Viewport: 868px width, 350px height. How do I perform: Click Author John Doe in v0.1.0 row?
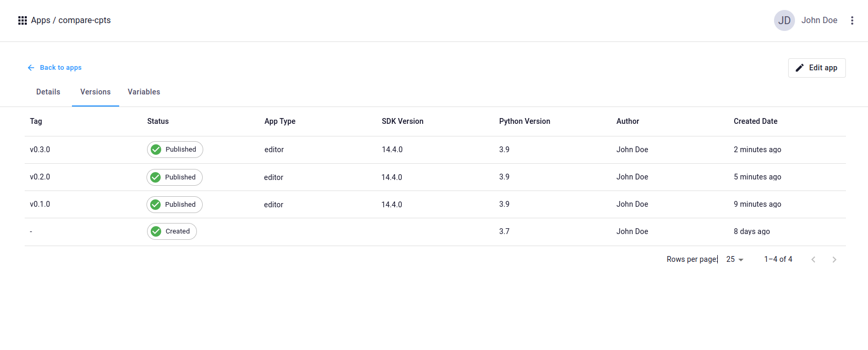(x=632, y=204)
